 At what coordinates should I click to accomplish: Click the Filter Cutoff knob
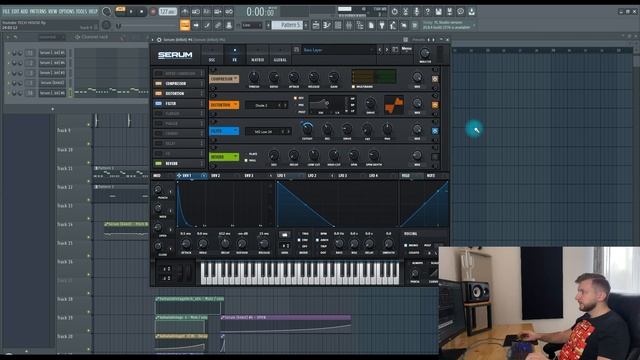tap(307, 129)
